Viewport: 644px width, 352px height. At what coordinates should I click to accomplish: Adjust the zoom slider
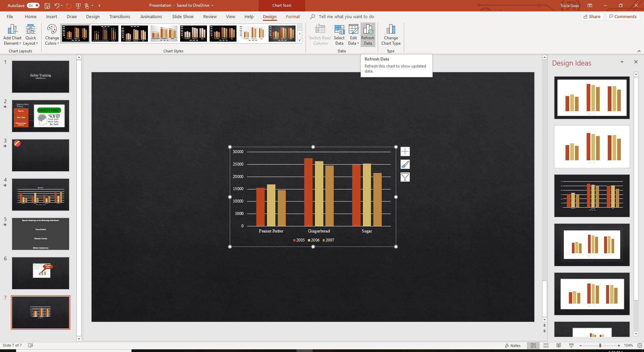tap(600, 345)
